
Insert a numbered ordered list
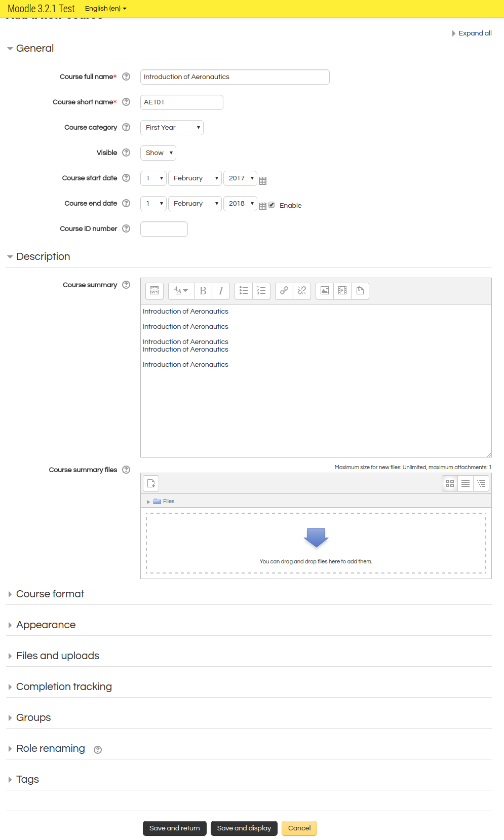click(x=261, y=291)
